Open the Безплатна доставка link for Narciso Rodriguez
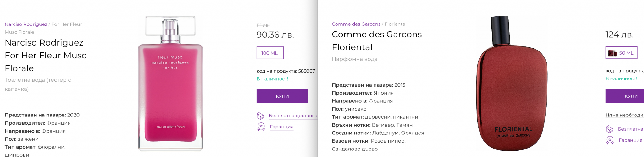 point(293,116)
